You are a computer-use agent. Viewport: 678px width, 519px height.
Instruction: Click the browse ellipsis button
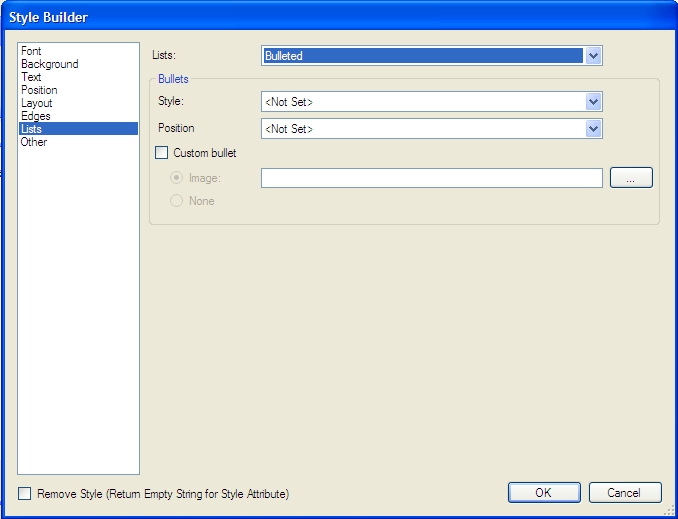pos(631,178)
